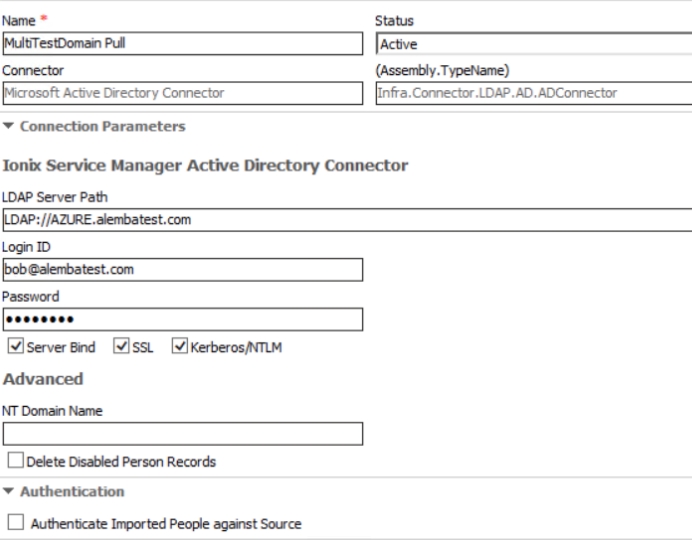Disable the SSL checkbox
The width and height of the screenshot is (692, 540).
click(x=122, y=348)
